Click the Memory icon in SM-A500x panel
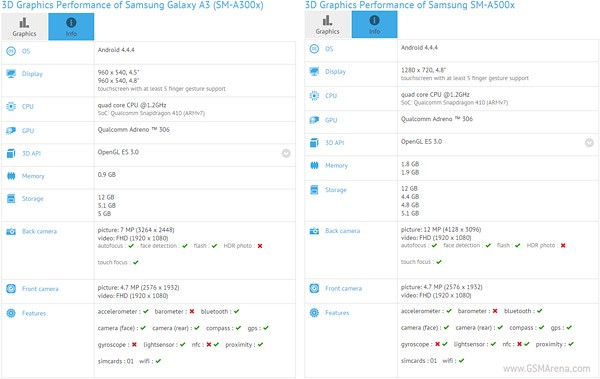Image resolution: width=600 pixels, height=379 pixels. pyautogui.click(x=314, y=165)
